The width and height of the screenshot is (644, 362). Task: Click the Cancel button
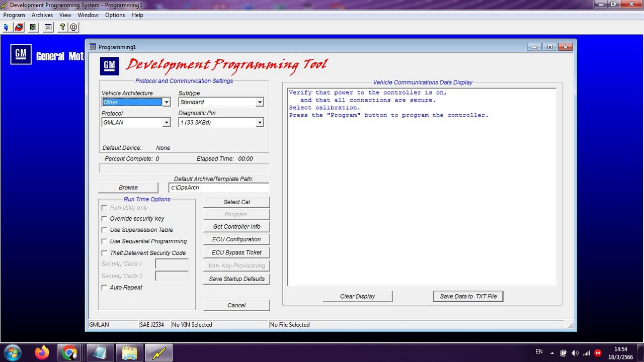pos(236,305)
